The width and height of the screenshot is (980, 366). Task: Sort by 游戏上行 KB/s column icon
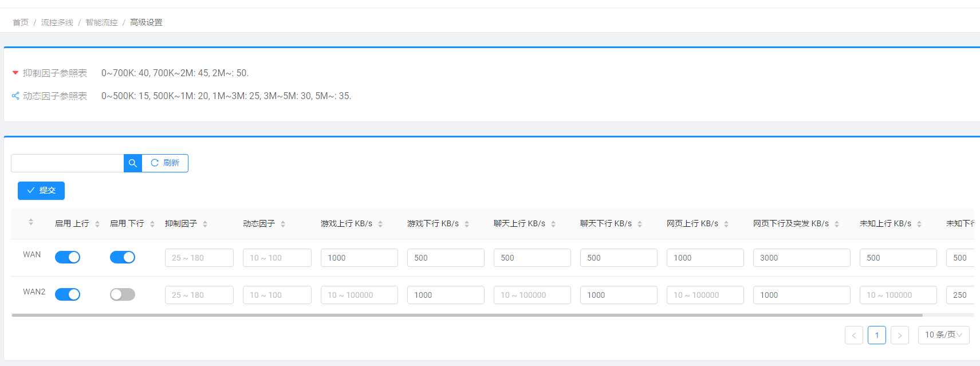point(380,224)
